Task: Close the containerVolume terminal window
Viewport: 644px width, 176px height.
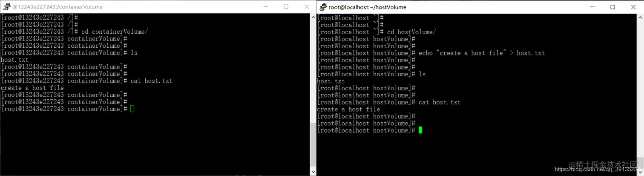Action: coord(306,7)
